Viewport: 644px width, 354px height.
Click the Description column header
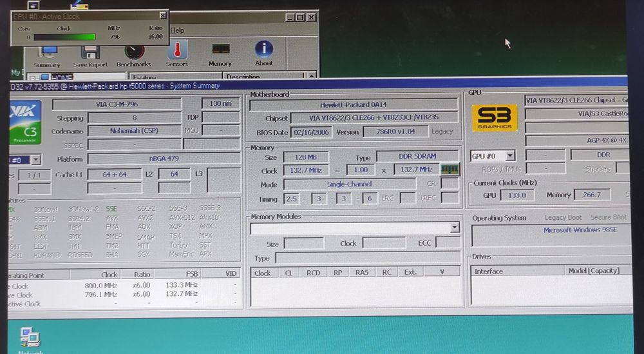[263, 77]
